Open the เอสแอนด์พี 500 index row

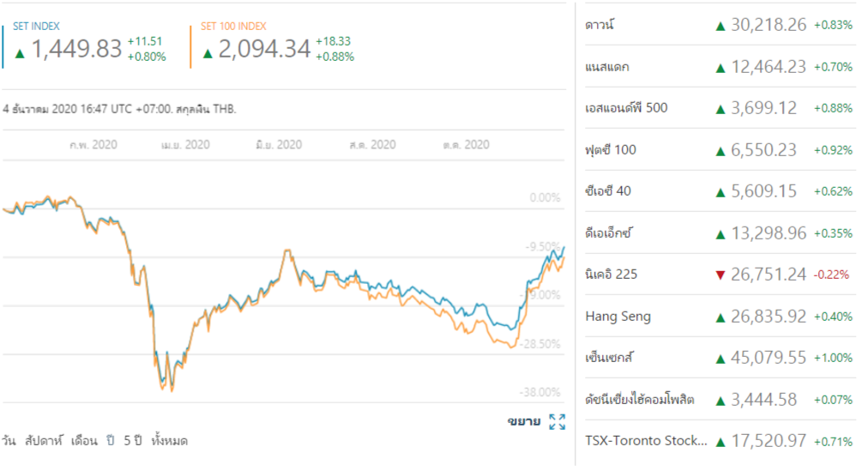coord(625,108)
